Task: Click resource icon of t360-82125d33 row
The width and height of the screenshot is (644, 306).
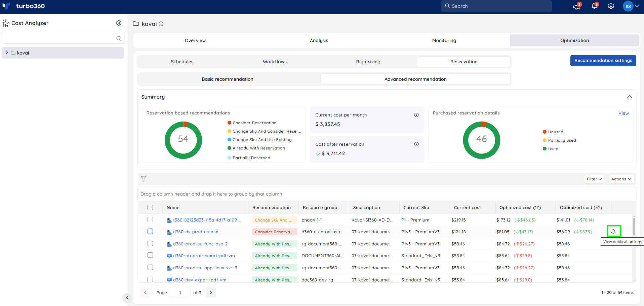Action: [169, 220]
